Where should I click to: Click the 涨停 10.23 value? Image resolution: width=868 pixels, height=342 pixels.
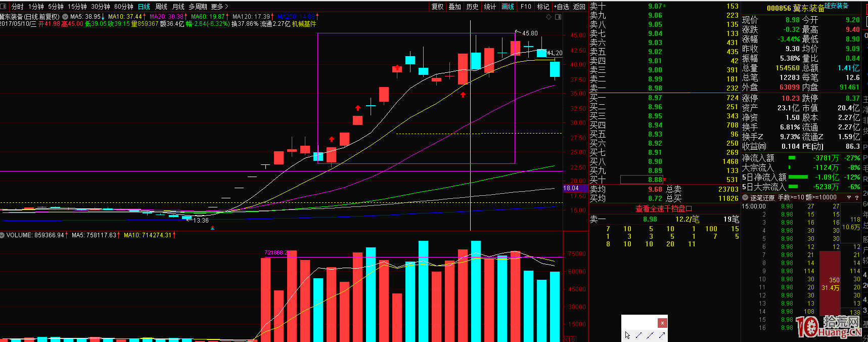click(x=790, y=99)
